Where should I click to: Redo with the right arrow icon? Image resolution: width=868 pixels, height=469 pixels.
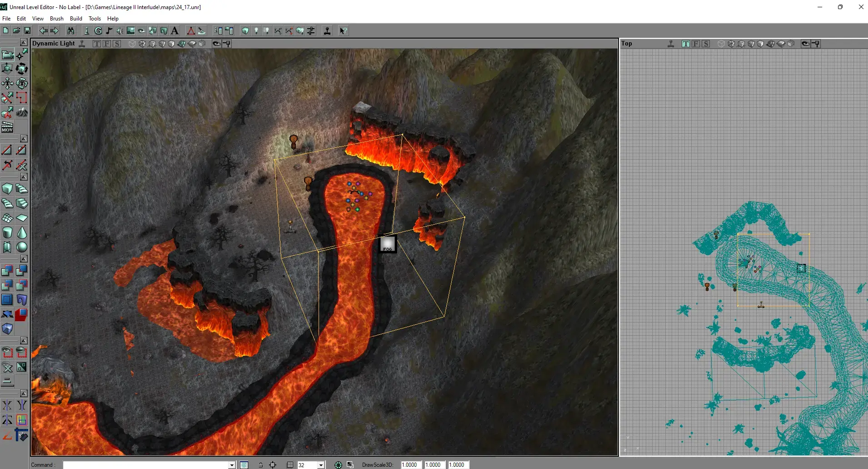click(x=54, y=30)
